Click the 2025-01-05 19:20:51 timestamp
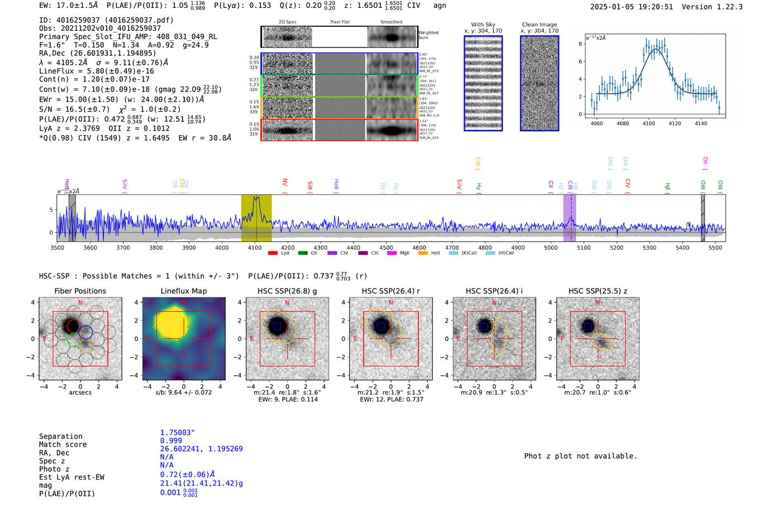Viewport: 782px width, 532px height. point(631,7)
